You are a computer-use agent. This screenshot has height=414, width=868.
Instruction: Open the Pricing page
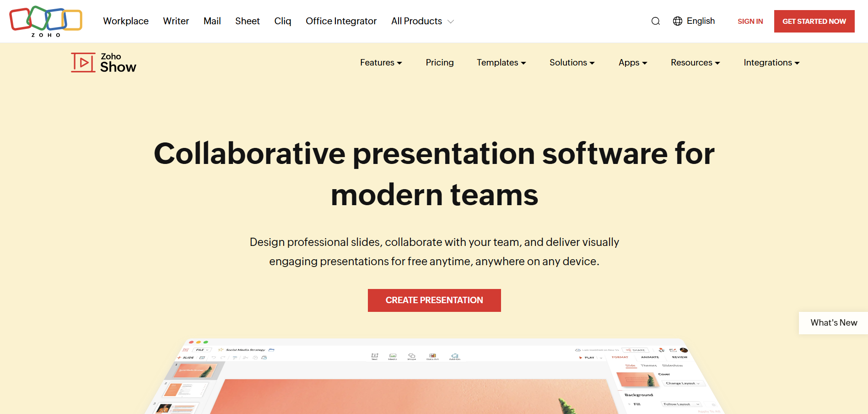(440, 63)
